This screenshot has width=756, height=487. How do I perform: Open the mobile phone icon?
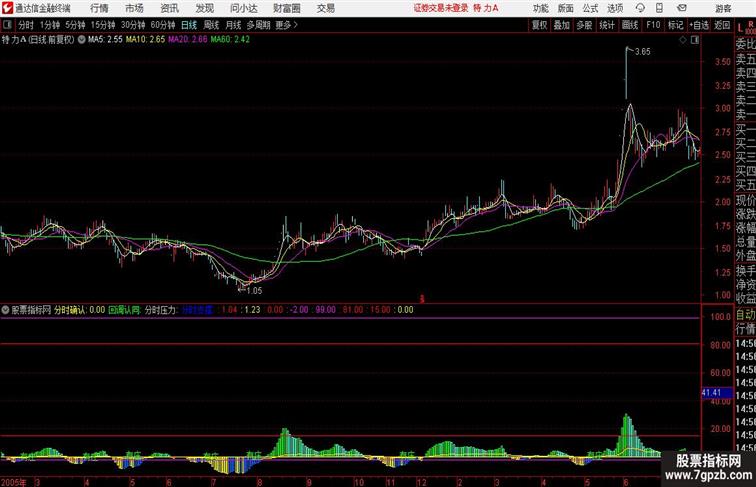(x=659, y=8)
